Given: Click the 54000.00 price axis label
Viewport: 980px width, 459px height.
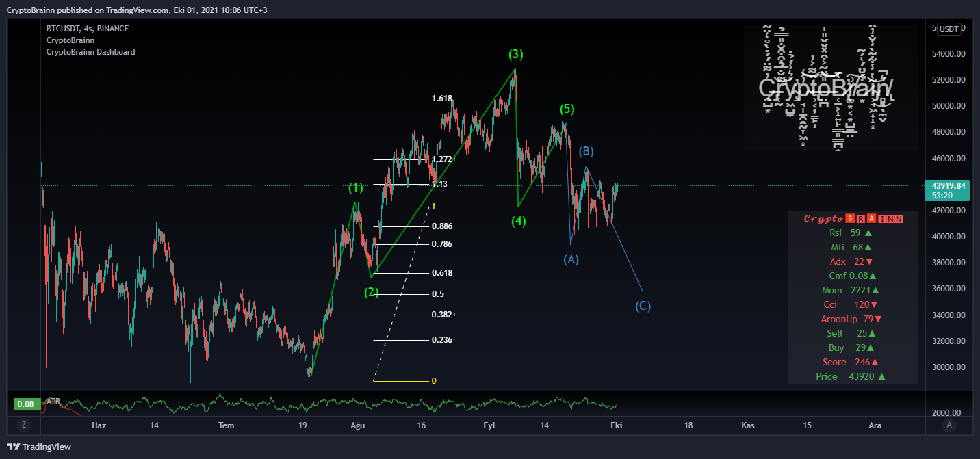Looking at the screenshot, I should pyautogui.click(x=947, y=54).
